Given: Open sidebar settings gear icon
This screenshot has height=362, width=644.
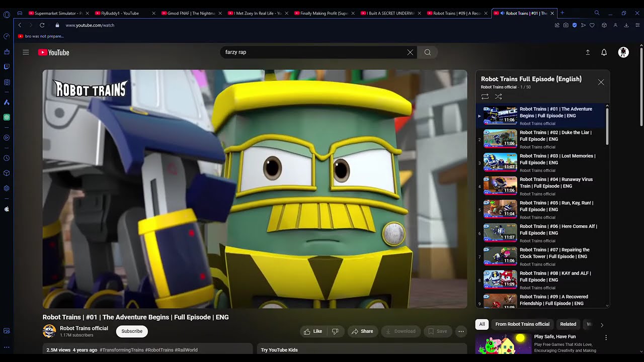Looking at the screenshot, I should (x=7, y=189).
